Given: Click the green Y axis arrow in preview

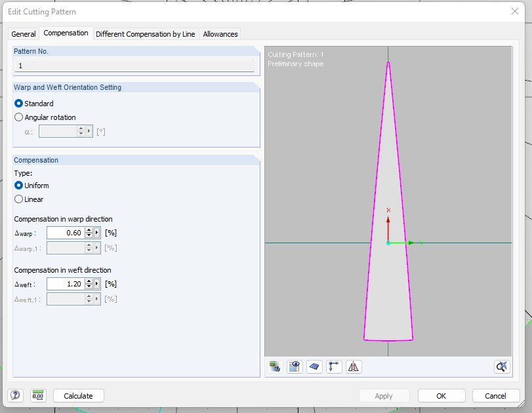Looking at the screenshot, I should [x=401, y=243].
